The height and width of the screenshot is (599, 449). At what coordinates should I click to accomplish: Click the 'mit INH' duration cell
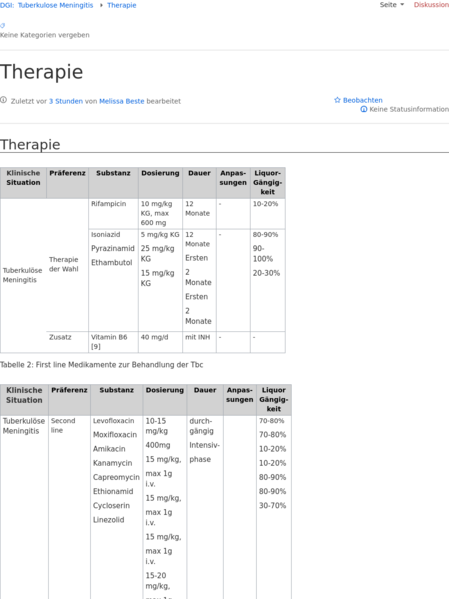pyautogui.click(x=199, y=342)
